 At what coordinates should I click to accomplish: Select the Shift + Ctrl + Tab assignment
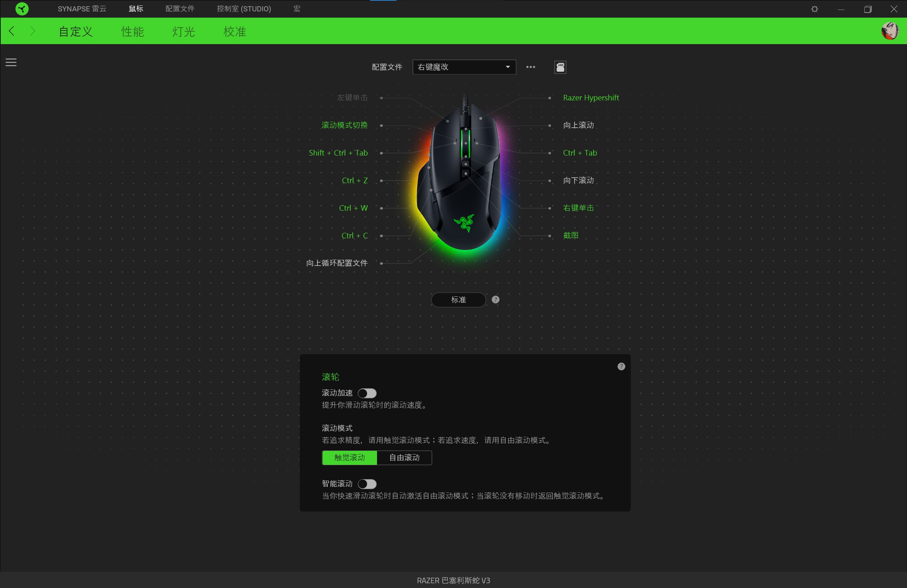pyautogui.click(x=338, y=153)
